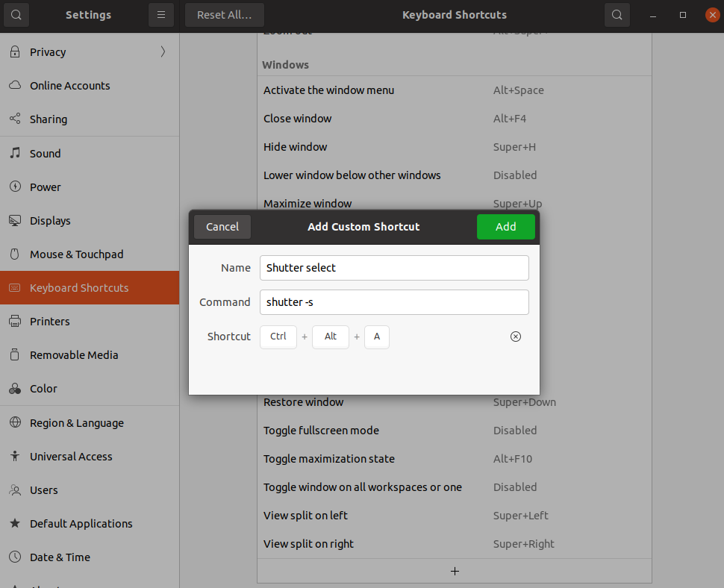Select 'Toggle maximization state' row
The width and height of the screenshot is (724, 588).
click(x=455, y=459)
